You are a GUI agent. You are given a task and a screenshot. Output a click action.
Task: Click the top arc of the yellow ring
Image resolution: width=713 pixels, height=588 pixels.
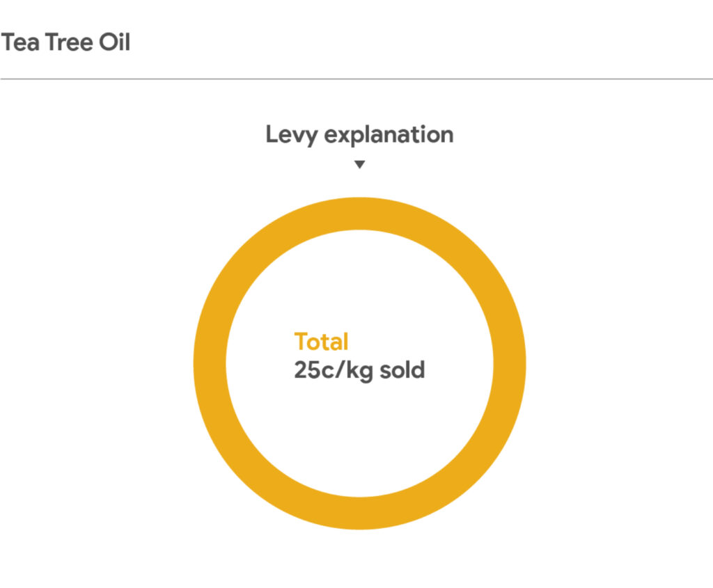pos(359,214)
